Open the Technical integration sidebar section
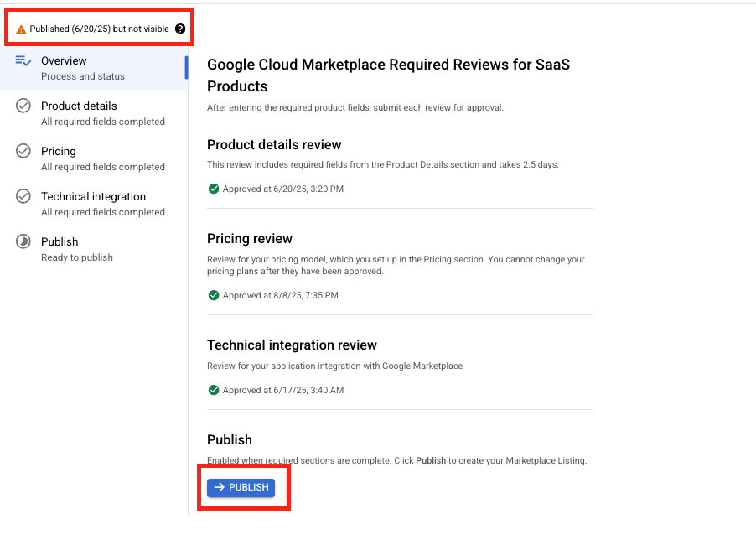This screenshot has height=545, width=756. pos(94,204)
